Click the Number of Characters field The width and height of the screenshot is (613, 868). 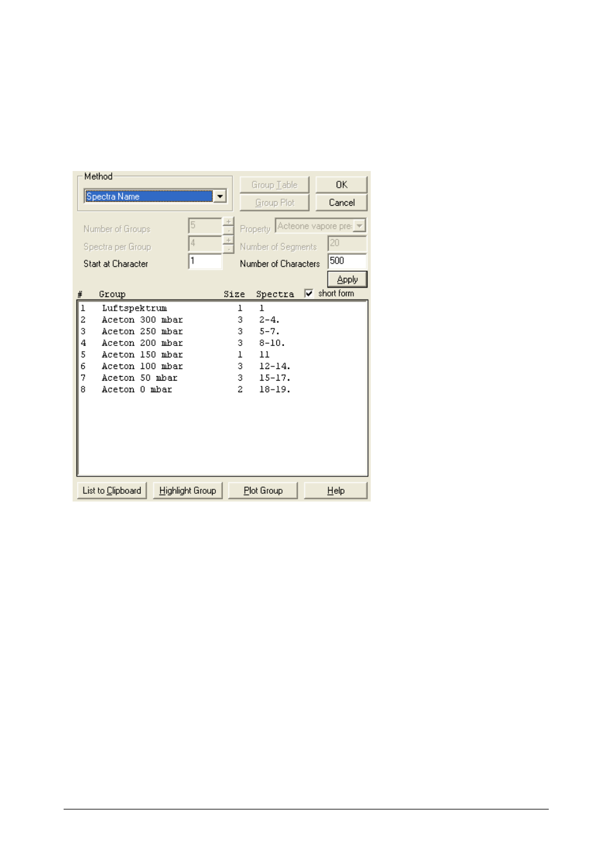[x=347, y=261]
